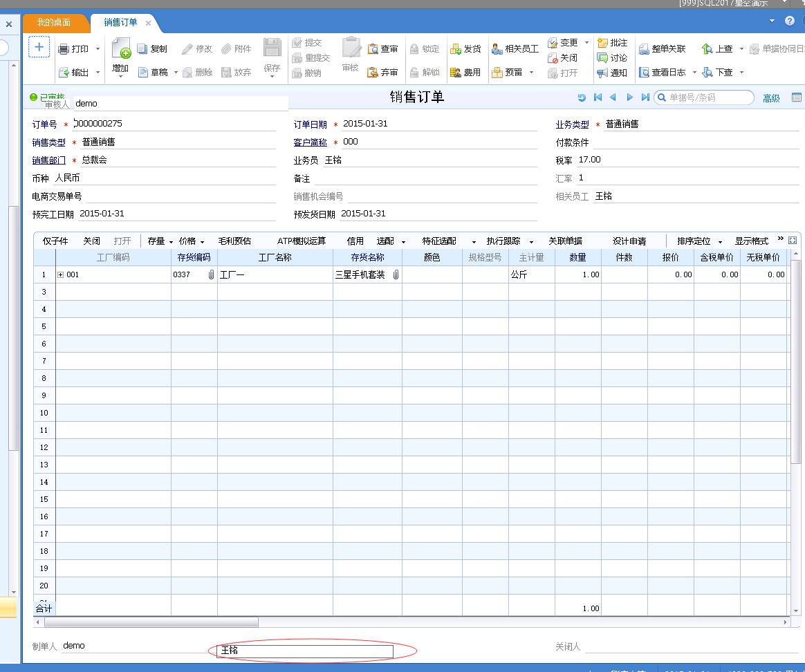805x672 pixels.
Task: Click the Whole-order link (整单关联) icon
Action: coord(645,49)
